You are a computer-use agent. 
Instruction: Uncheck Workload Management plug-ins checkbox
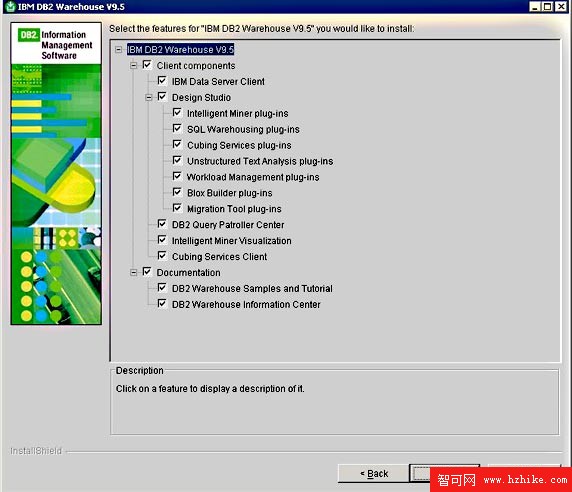[x=177, y=176]
